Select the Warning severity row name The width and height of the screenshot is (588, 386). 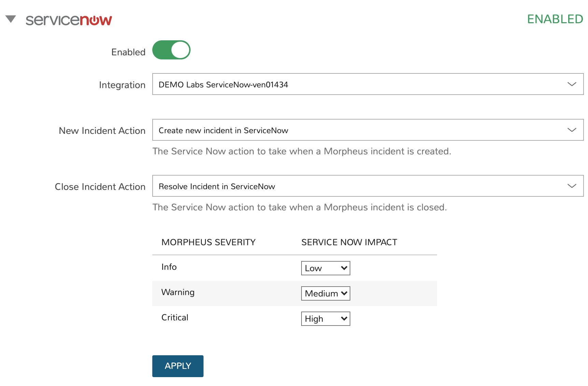(178, 292)
